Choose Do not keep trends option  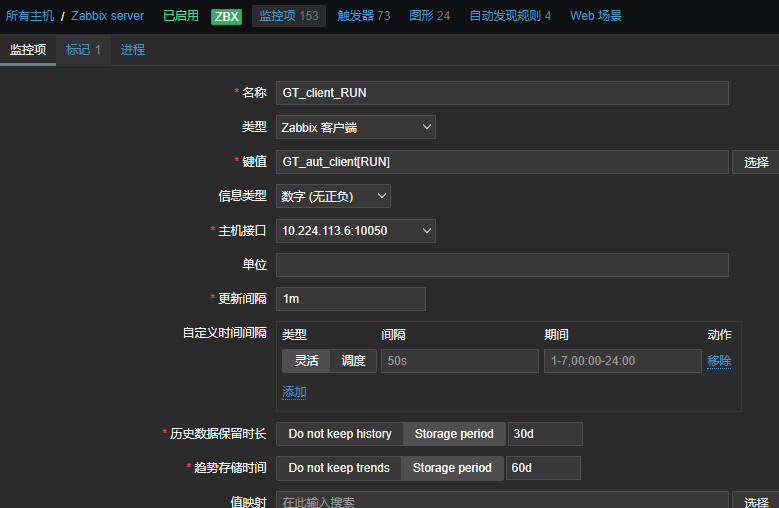339,468
